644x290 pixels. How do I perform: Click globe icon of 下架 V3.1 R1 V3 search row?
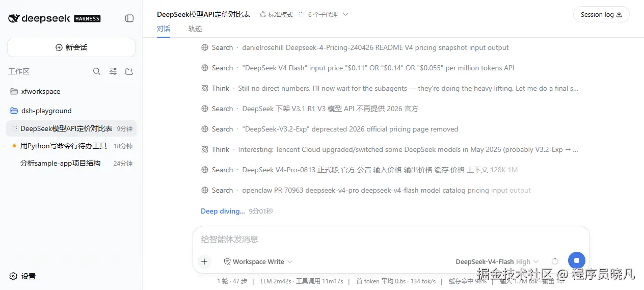205,109
